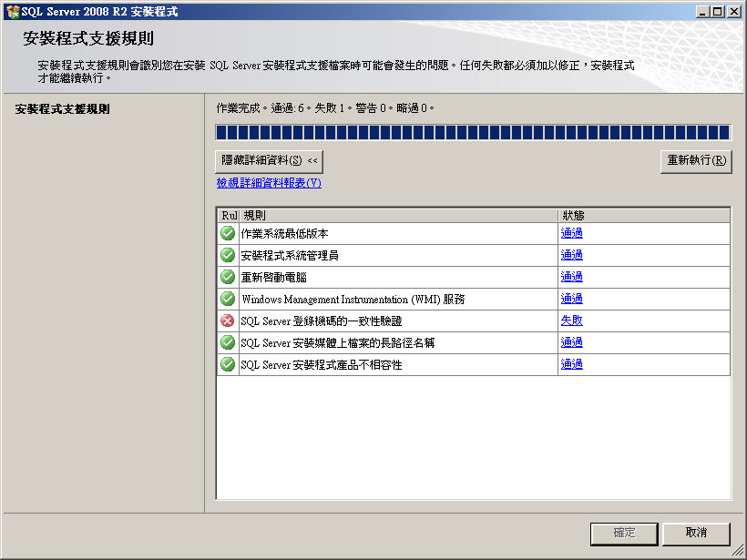This screenshot has height=560, width=747.
Task: Open the 檢視詳細資料報表 link
Action: [x=269, y=183]
